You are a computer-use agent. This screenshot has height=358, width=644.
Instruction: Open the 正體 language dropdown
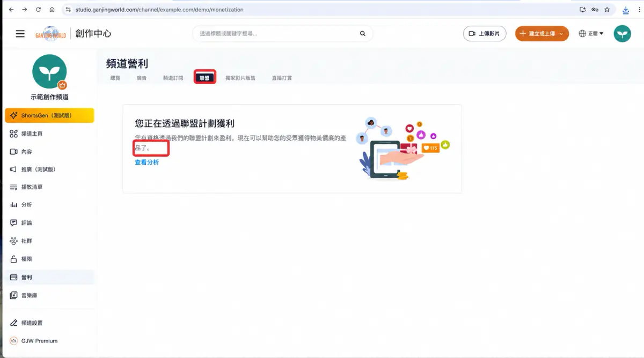[591, 33]
